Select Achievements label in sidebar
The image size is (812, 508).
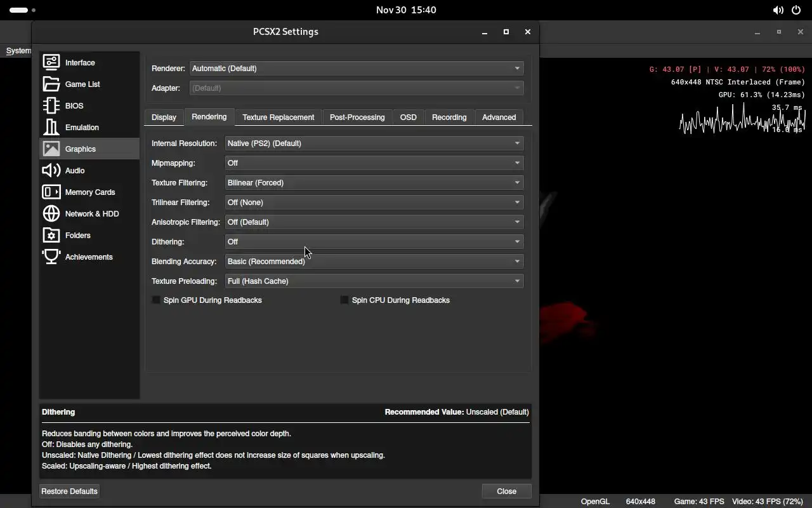tap(89, 257)
